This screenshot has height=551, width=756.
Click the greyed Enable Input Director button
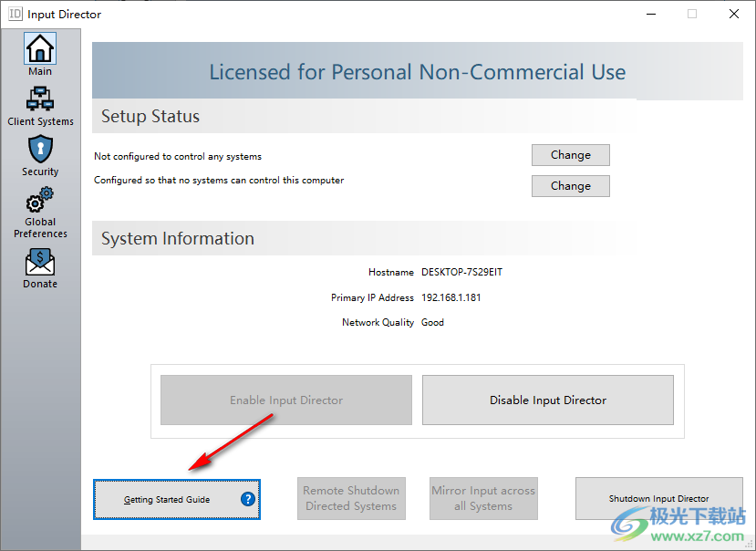(286, 400)
